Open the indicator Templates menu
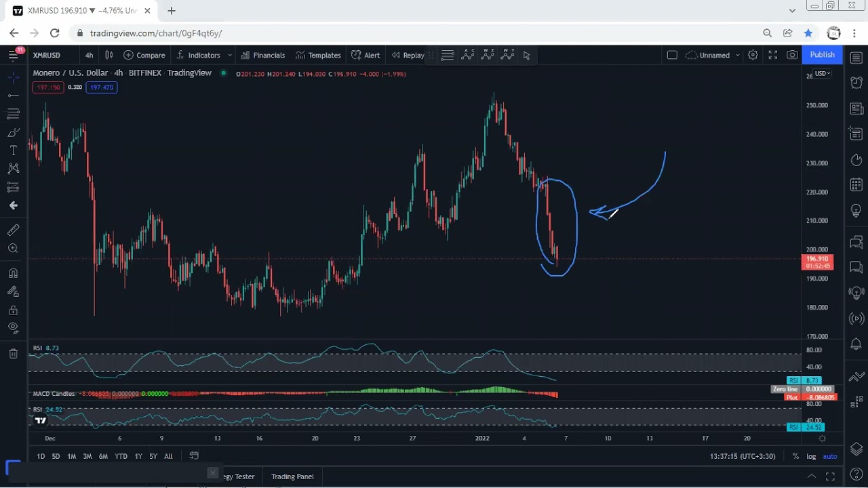 318,55
